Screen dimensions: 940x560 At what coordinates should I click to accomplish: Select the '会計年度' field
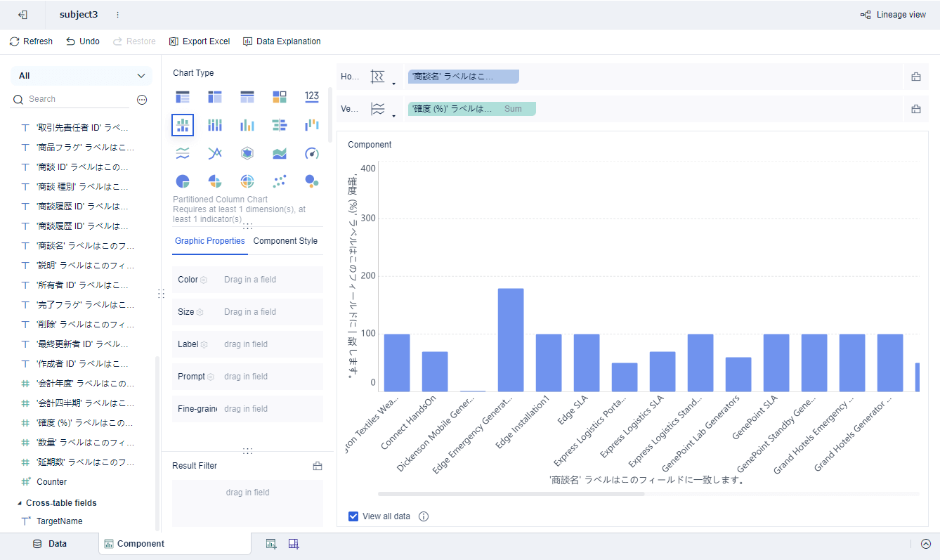point(84,384)
